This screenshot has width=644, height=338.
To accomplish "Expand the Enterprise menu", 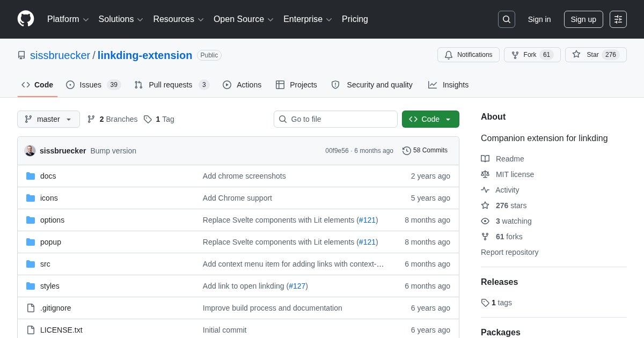I will (x=308, y=19).
